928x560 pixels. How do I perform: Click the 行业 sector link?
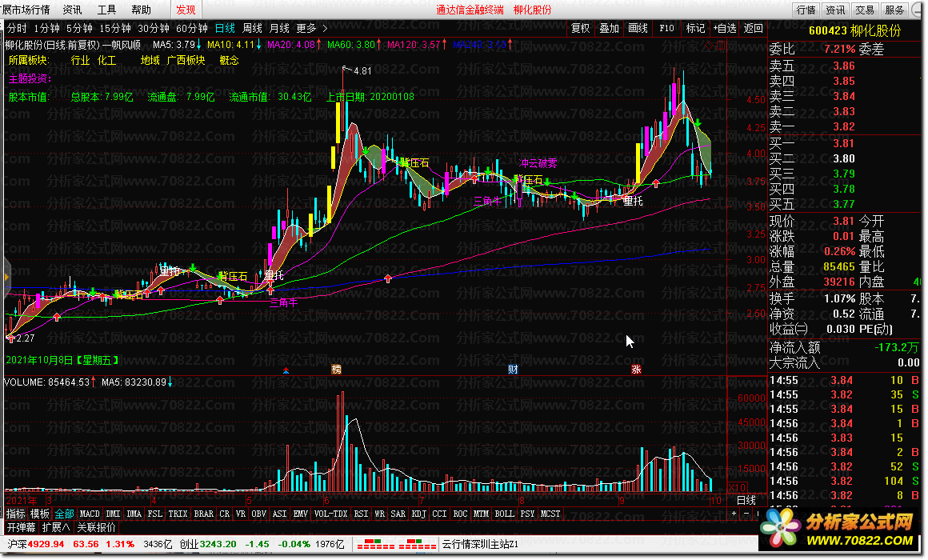click(80, 60)
